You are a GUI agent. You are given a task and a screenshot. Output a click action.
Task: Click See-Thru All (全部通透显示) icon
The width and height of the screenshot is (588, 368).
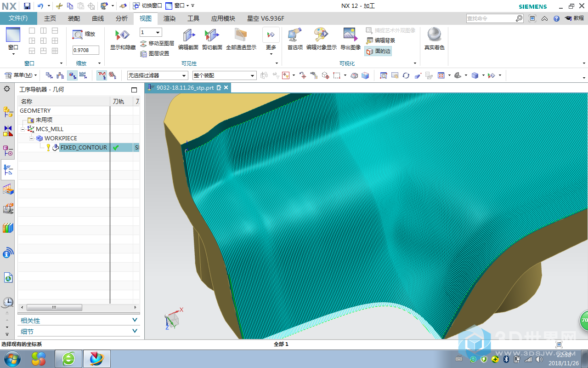coord(241,35)
